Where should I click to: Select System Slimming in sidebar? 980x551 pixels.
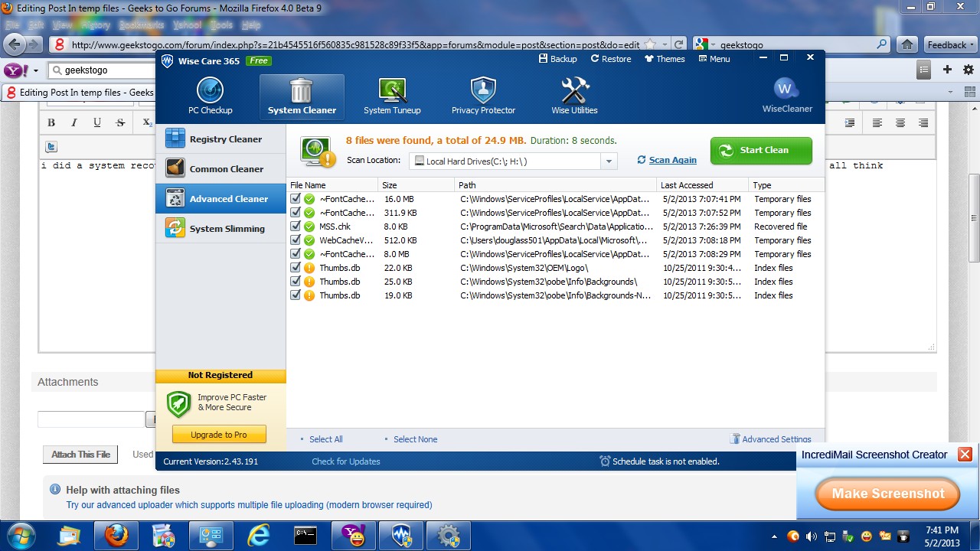pyautogui.click(x=220, y=229)
